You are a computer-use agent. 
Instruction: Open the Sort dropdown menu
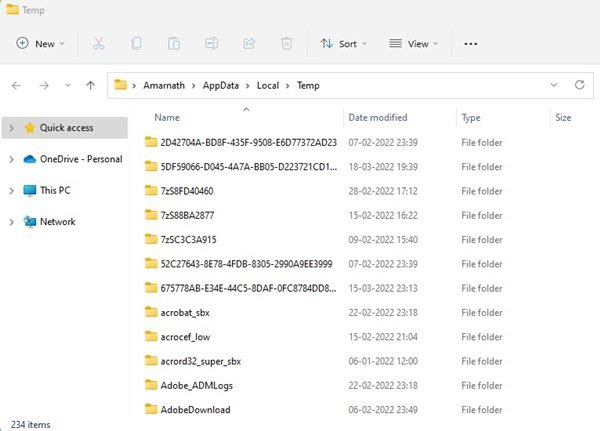[343, 44]
